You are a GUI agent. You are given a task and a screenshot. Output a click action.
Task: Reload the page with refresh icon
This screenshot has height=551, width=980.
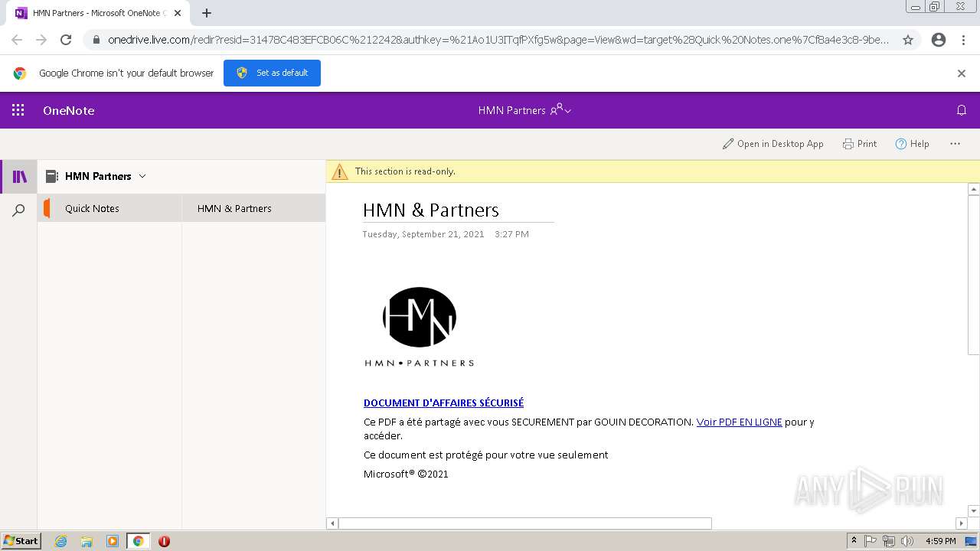(x=66, y=40)
